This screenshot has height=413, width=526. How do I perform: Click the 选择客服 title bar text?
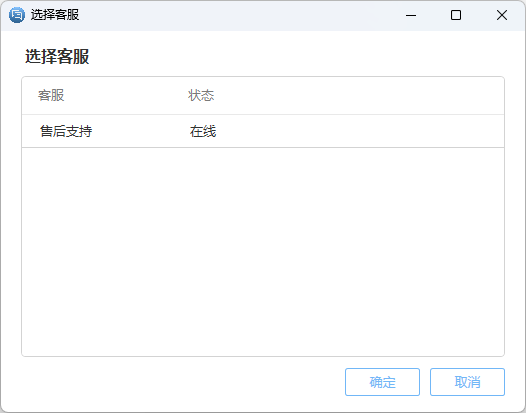pos(55,15)
